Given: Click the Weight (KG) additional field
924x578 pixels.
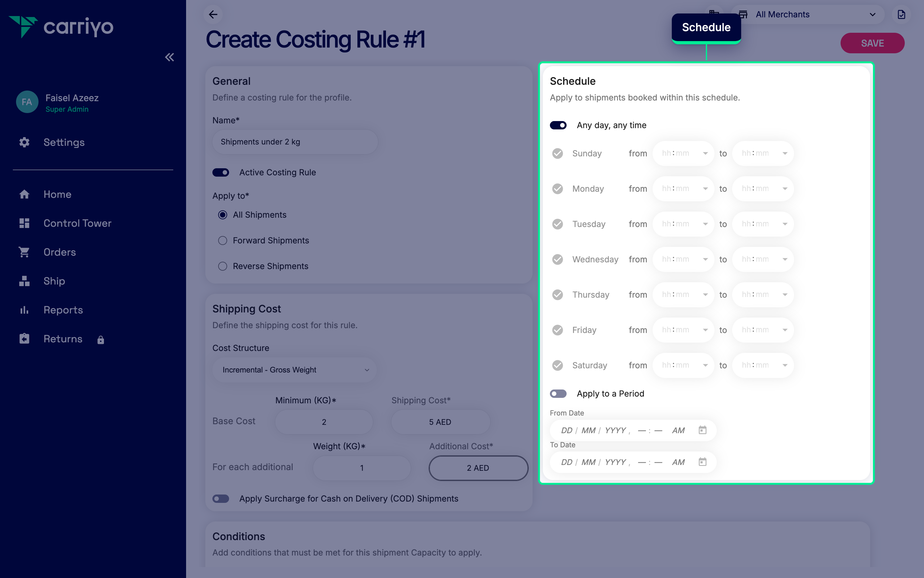Looking at the screenshot, I should coord(362,468).
